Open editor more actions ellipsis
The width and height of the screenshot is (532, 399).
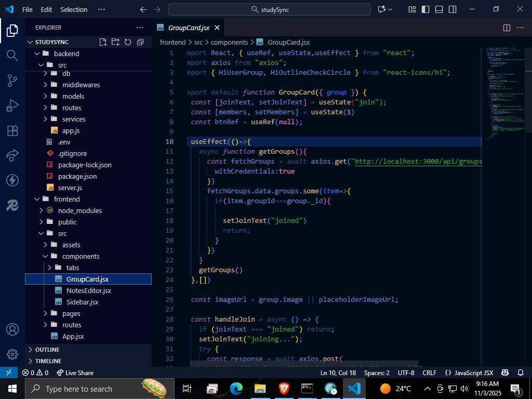pos(520,28)
